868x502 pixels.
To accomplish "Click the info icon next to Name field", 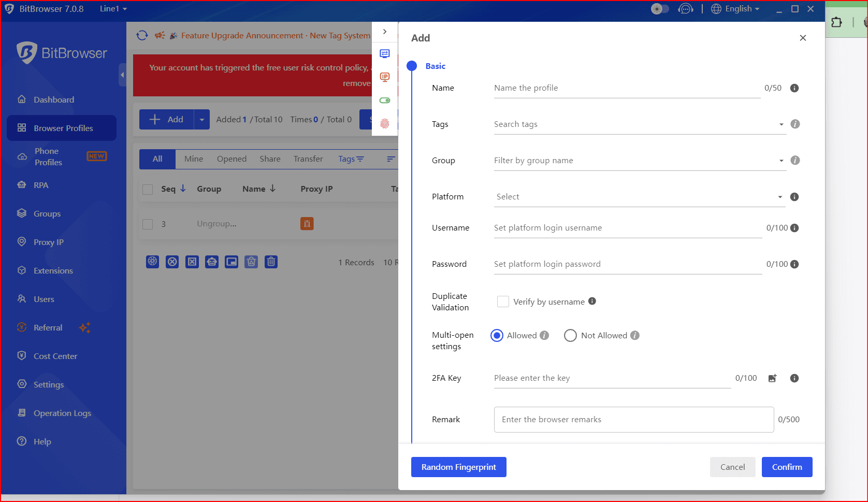I will point(794,88).
